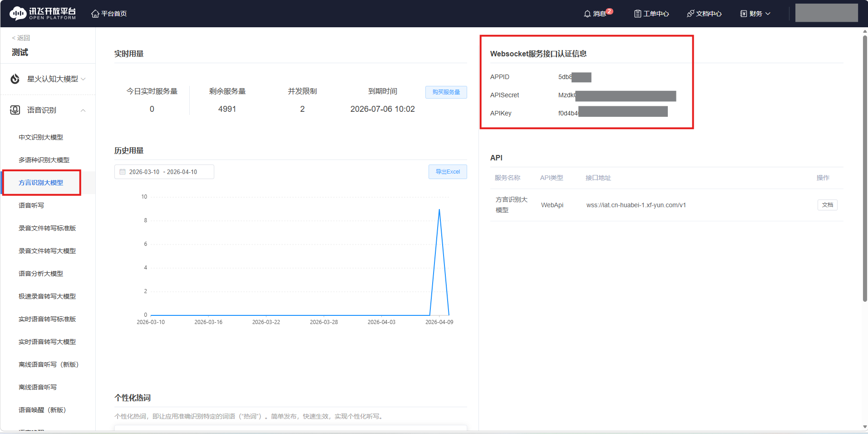
Task: Open 录音文件转写标准版 in sidebar
Action: tap(47, 228)
